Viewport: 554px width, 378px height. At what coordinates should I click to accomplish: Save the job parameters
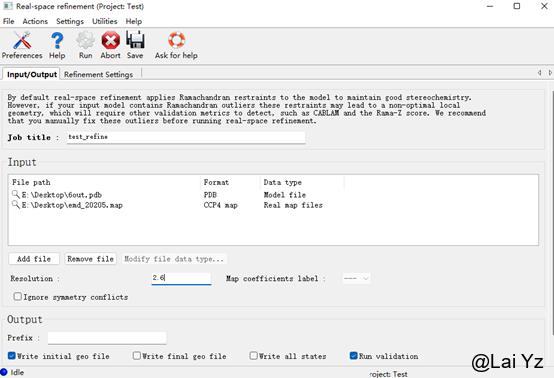coord(135,45)
